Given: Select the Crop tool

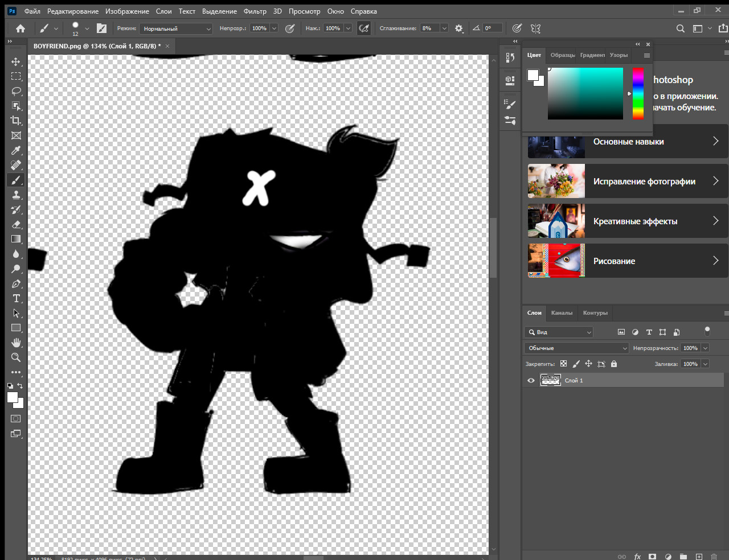Looking at the screenshot, I should click(16, 120).
